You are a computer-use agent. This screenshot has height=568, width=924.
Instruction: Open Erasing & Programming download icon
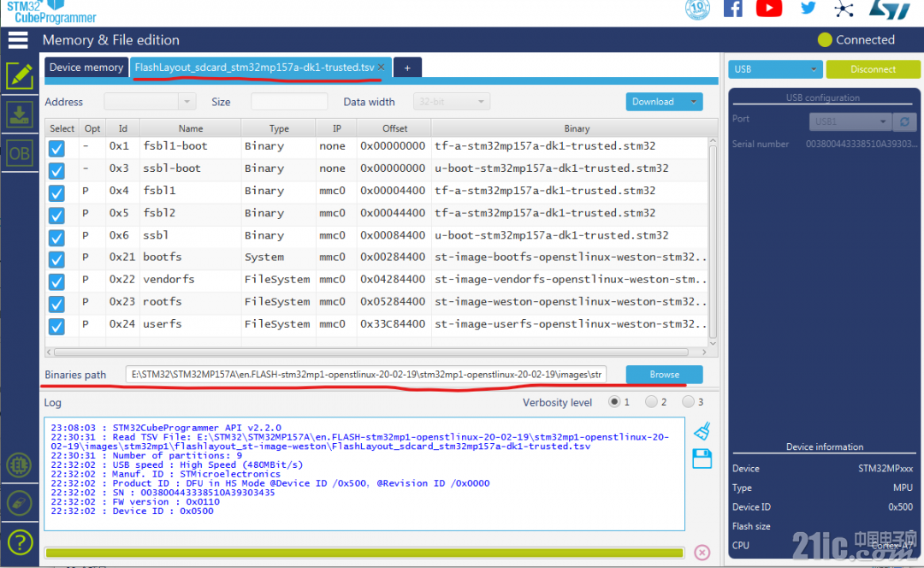click(20, 115)
